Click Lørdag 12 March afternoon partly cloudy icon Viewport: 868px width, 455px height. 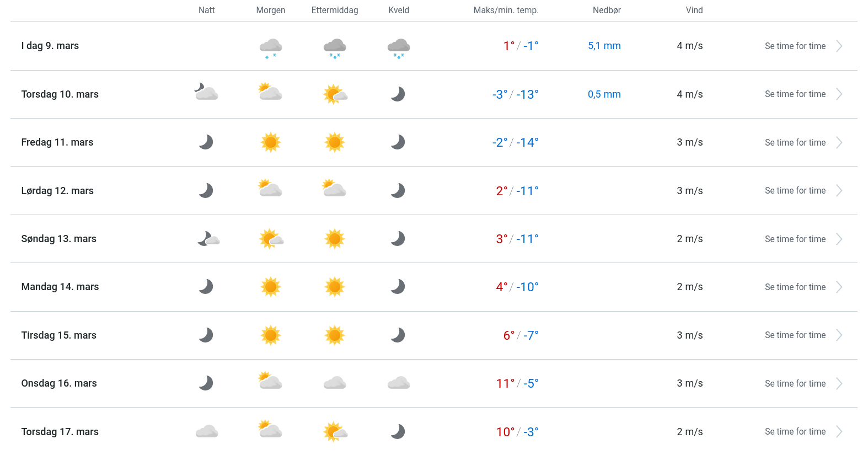(334, 189)
